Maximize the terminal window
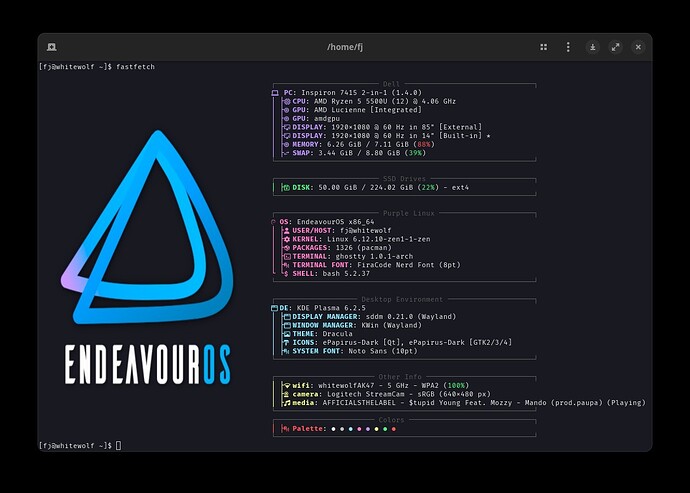Image resolution: width=690 pixels, height=493 pixels. tap(615, 46)
